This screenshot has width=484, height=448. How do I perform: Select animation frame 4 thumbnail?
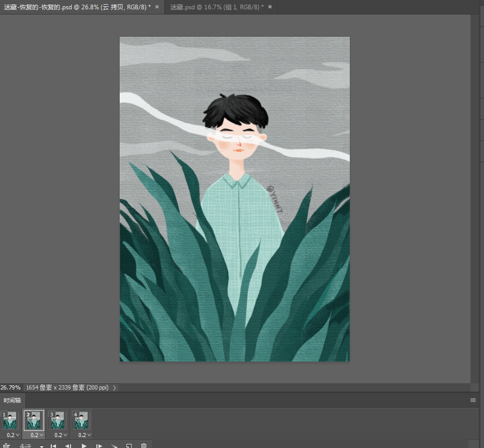click(81, 420)
